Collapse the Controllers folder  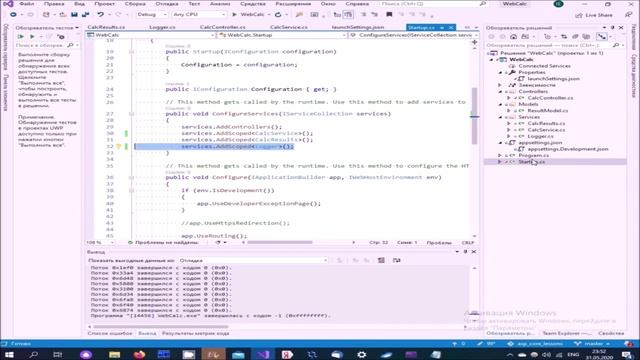click(x=501, y=91)
